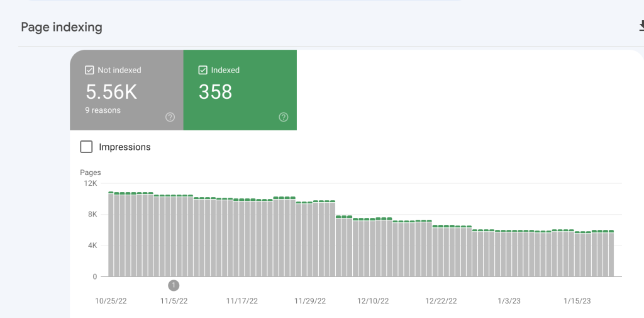Select the 5.56K not indexed count
This screenshot has width=644, height=318.
[x=111, y=92]
